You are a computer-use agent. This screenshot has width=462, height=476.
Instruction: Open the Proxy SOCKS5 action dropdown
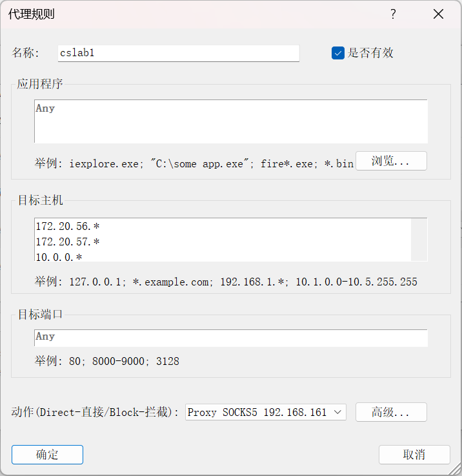265,412
